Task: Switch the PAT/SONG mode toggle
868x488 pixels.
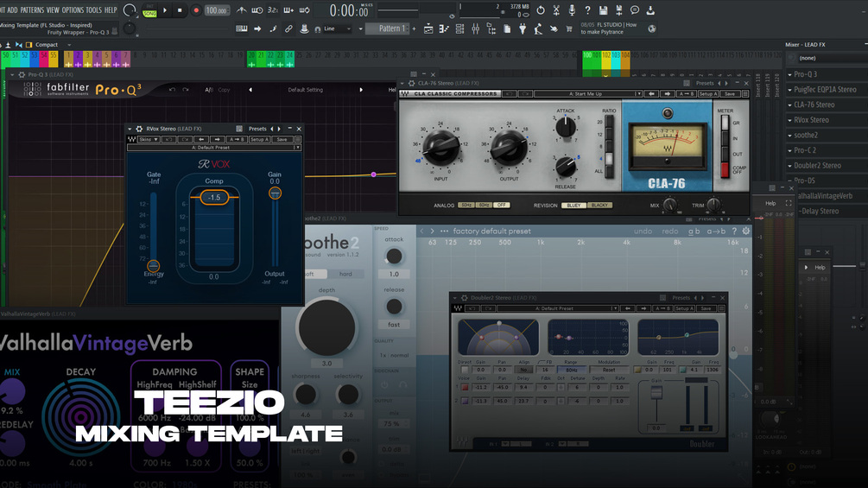Action: (x=149, y=10)
